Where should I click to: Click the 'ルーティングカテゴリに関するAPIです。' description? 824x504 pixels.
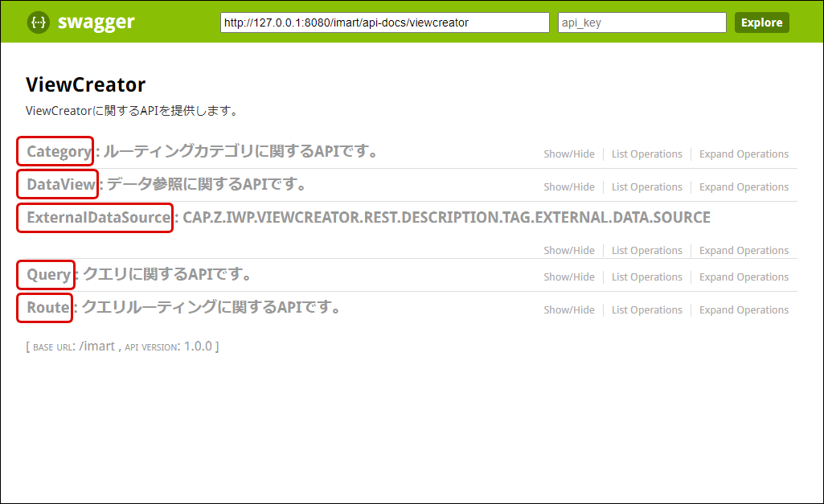coord(240,151)
